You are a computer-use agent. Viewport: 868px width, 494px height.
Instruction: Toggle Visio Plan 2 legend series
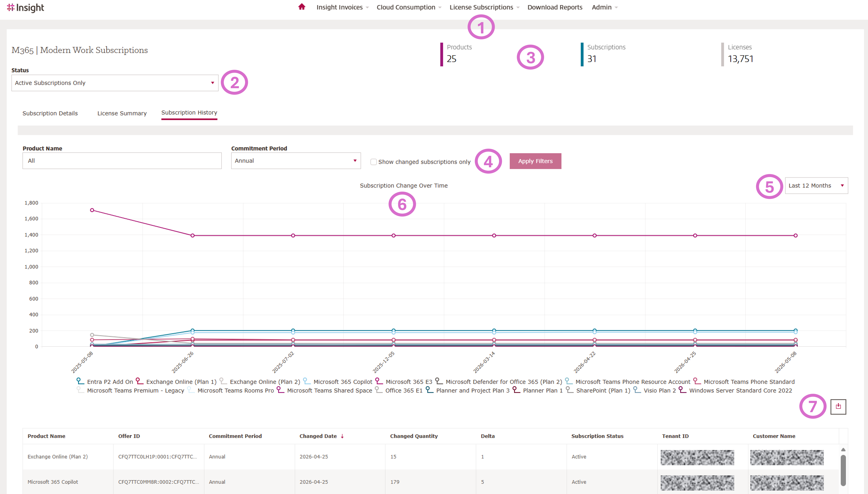coord(654,391)
